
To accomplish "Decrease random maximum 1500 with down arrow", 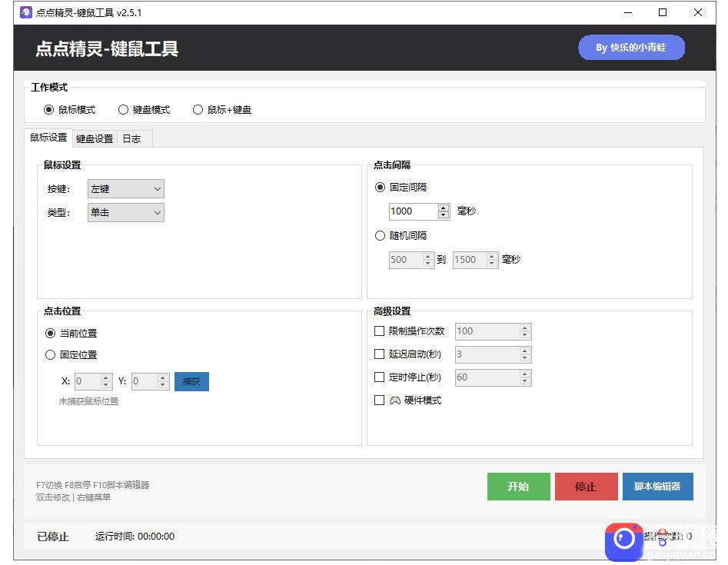I will (492, 263).
